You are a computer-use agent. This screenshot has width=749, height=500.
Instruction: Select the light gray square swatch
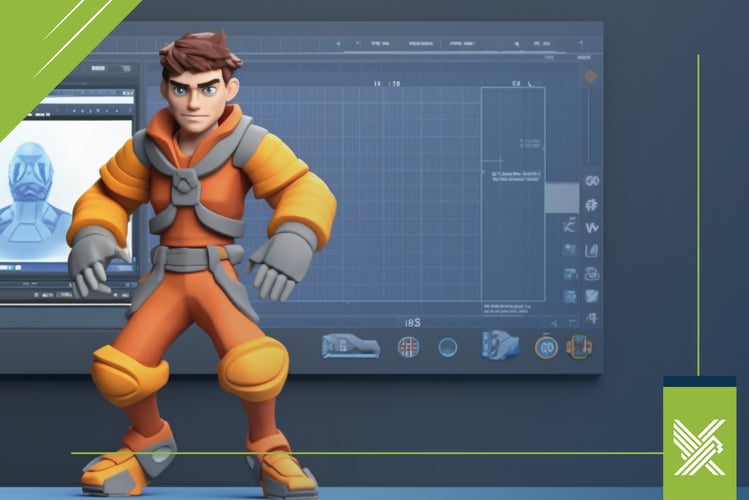(x=561, y=197)
